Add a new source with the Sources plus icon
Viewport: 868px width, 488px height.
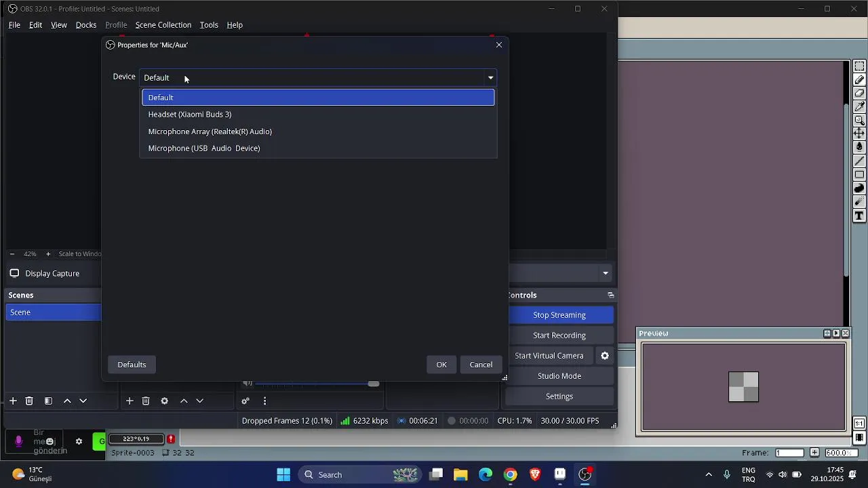point(130,401)
